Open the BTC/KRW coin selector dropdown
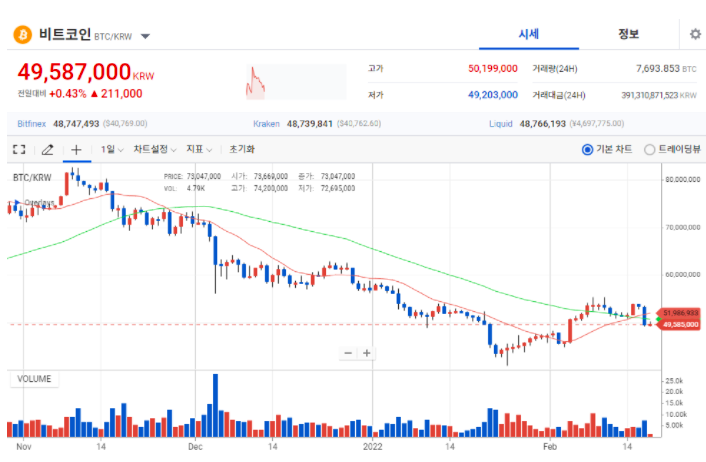Image resolution: width=706 pixels, height=462 pixels. 145,36
